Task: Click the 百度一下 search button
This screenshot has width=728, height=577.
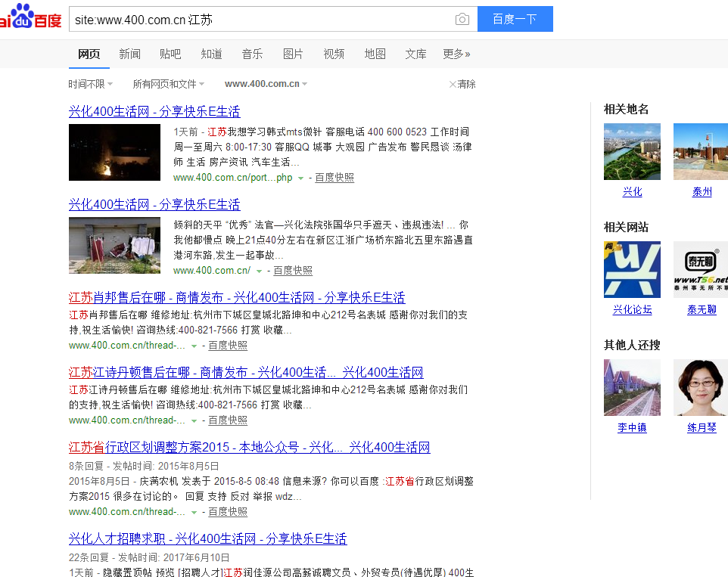Action: 515,19
